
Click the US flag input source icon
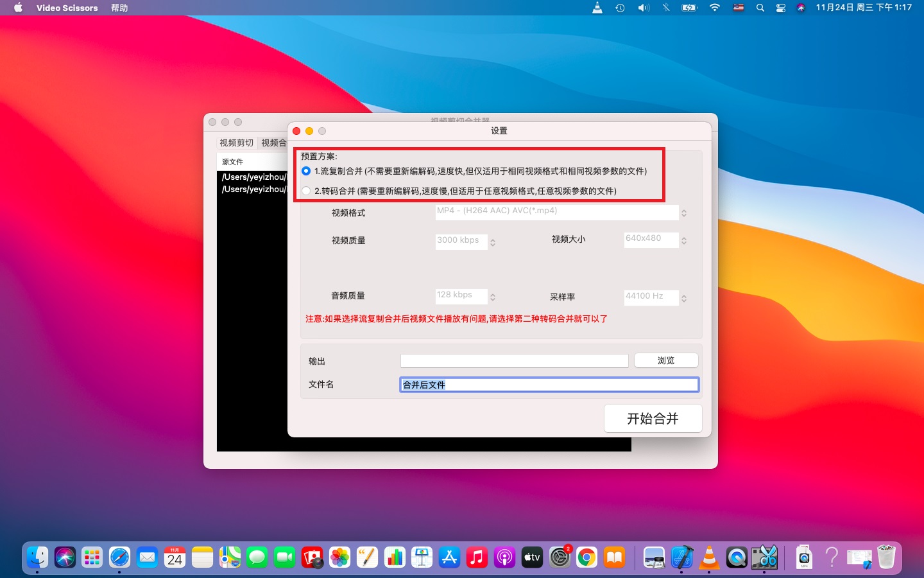coord(739,8)
